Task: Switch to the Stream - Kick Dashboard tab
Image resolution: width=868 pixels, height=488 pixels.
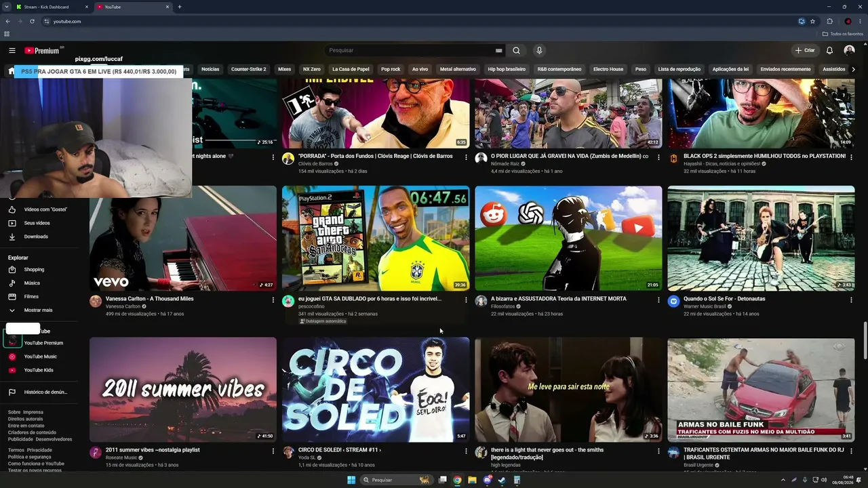Action: click(x=46, y=7)
